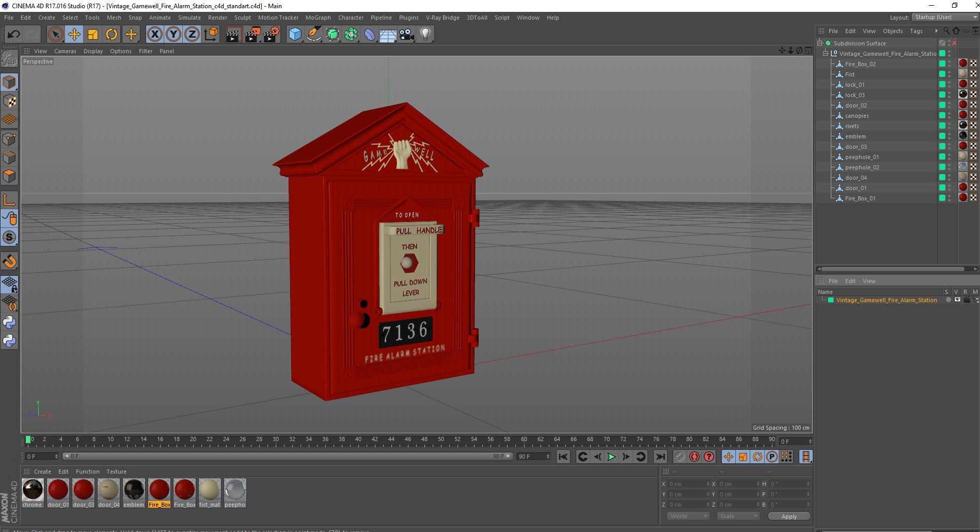Collapse Vintage_Gamewell_Fire_Alarm_Station null node
The width and height of the screenshot is (980, 532).
click(825, 54)
